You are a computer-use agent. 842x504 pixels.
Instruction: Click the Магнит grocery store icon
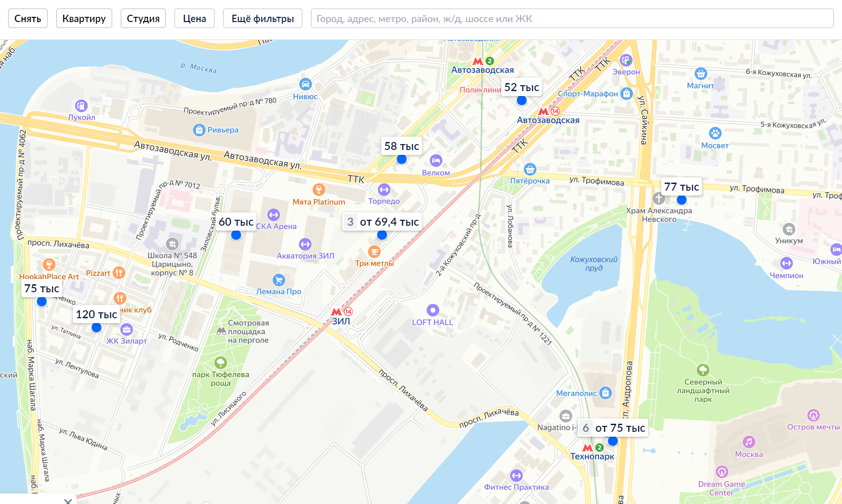pos(701,74)
